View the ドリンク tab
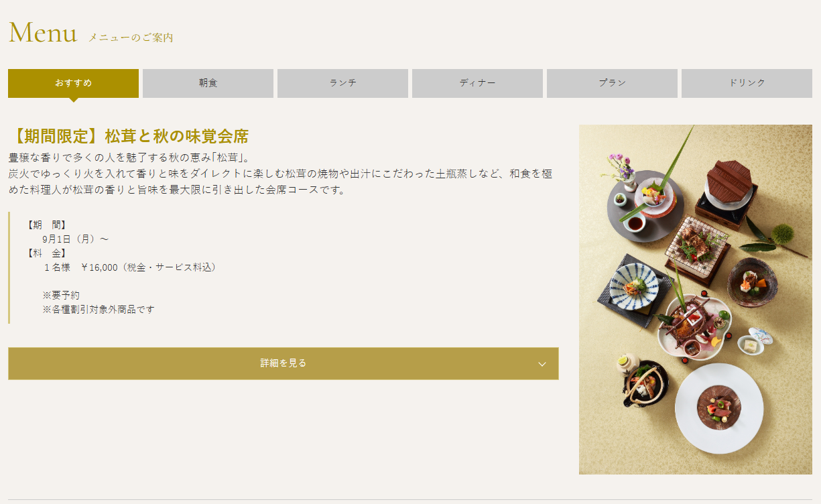 coord(747,83)
